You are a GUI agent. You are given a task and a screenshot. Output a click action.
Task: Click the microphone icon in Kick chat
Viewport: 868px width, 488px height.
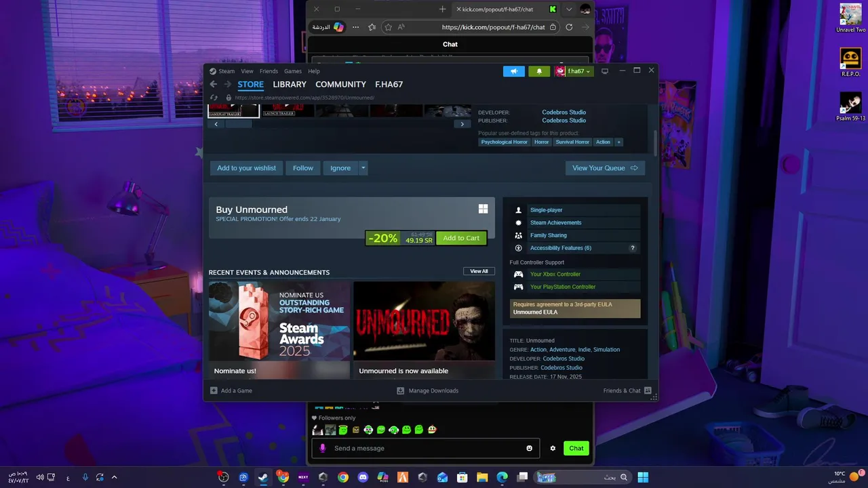(x=323, y=448)
